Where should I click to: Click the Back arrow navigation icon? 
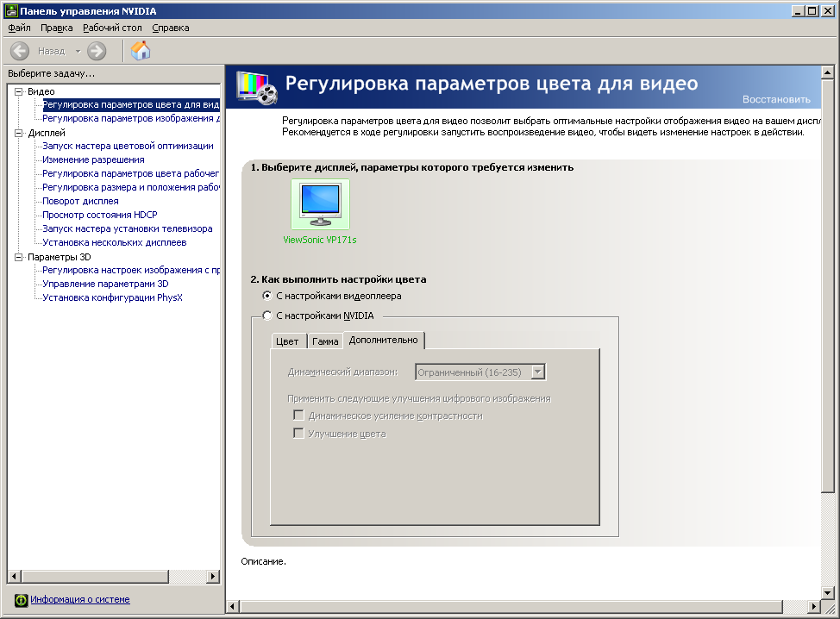coord(20,51)
